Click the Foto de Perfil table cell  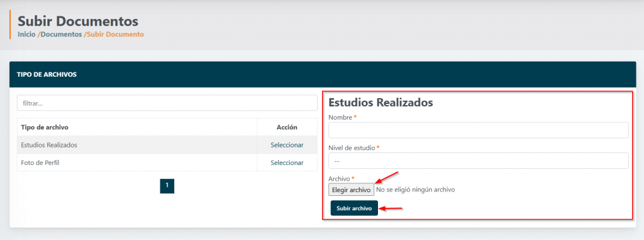tap(137, 163)
